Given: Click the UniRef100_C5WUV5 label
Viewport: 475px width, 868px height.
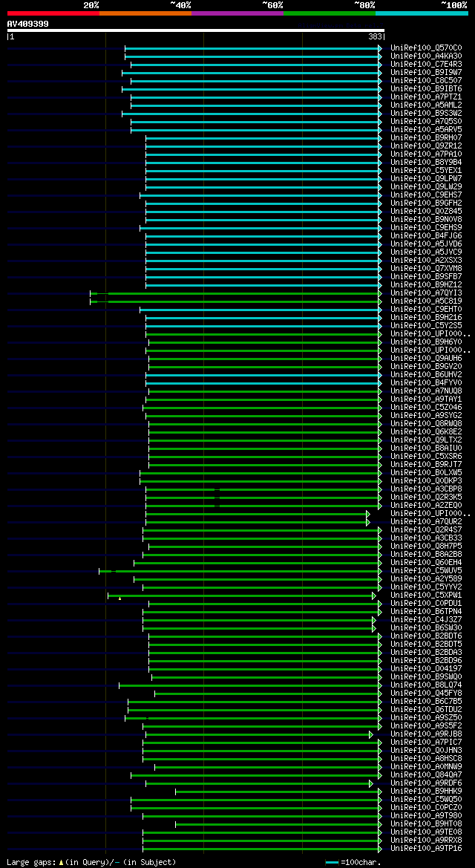Looking at the screenshot, I should pyautogui.click(x=426, y=570).
